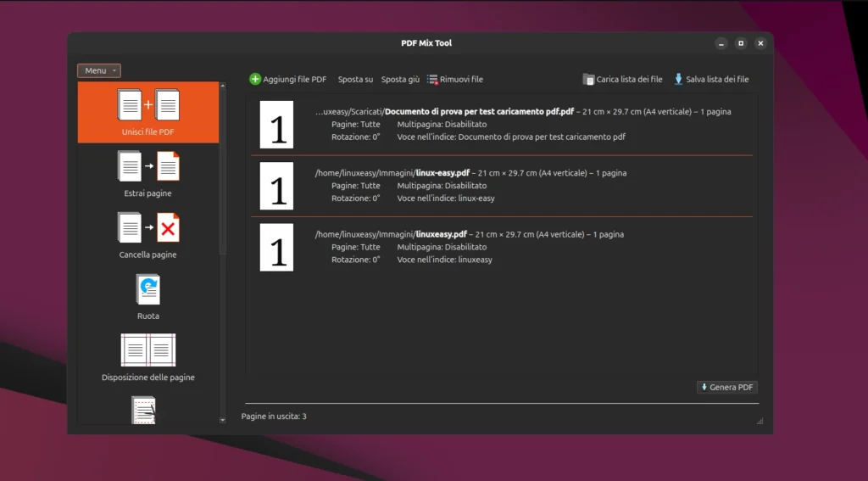Select thumbnail of Documento di prova file

tap(277, 124)
